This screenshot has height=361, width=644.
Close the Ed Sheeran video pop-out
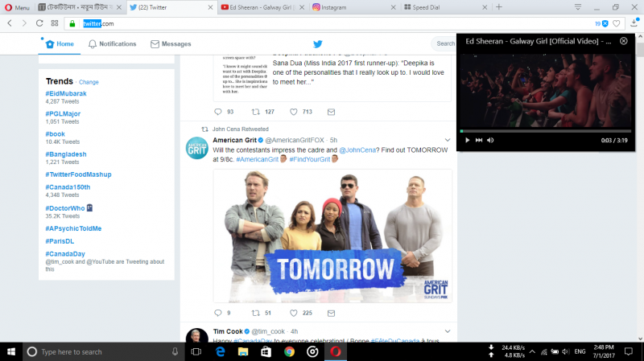tap(623, 41)
